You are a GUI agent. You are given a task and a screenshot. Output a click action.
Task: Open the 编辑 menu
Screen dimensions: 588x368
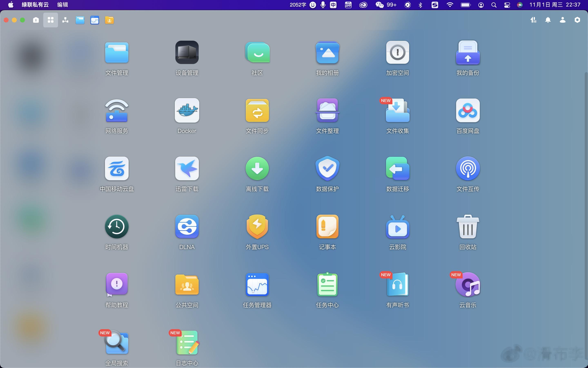tap(62, 5)
